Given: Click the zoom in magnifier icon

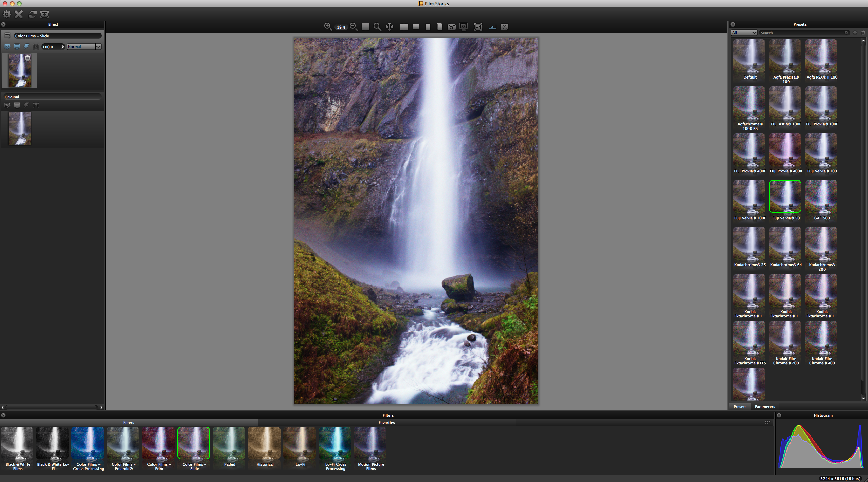Looking at the screenshot, I should [x=328, y=27].
